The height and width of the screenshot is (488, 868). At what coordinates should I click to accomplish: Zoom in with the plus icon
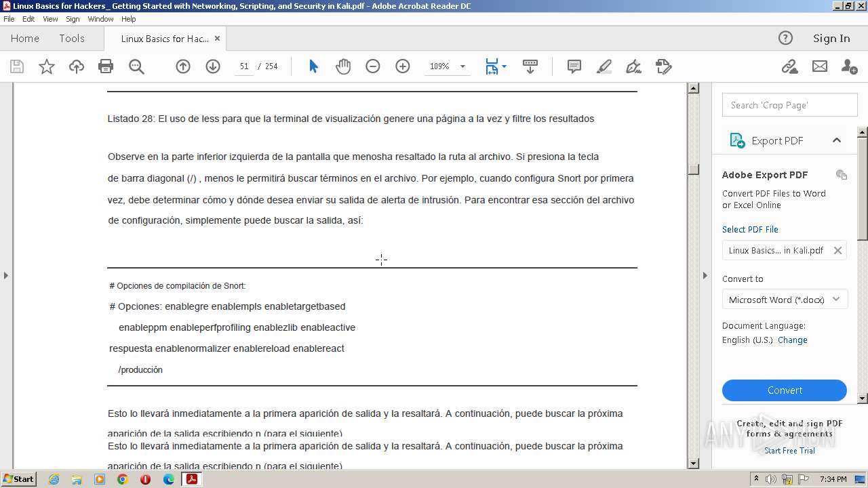tap(403, 66)
